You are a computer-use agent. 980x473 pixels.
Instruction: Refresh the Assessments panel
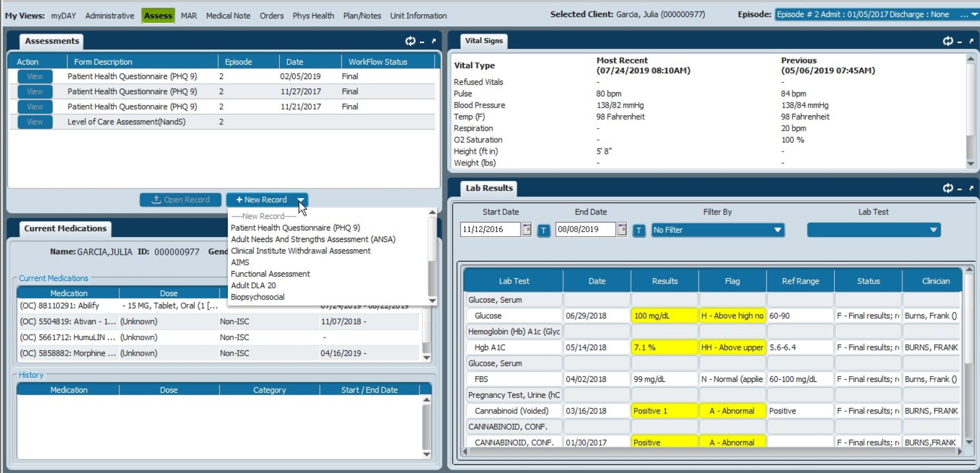410,41
